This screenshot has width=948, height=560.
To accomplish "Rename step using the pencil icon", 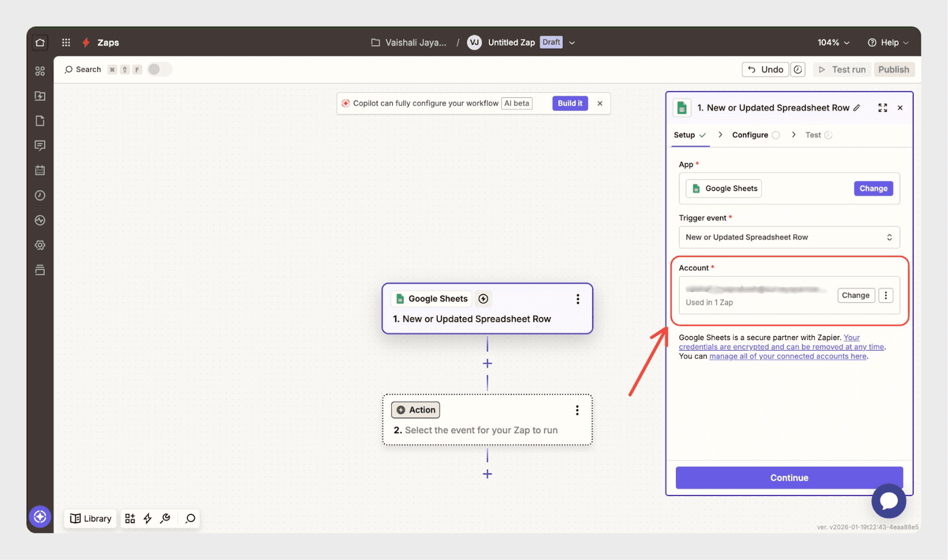I will point(857,108).
